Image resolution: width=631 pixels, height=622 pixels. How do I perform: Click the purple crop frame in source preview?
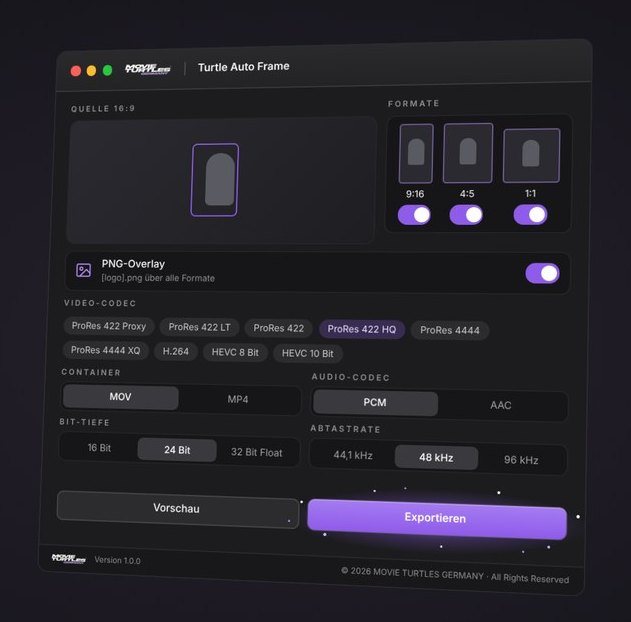(214, 180)
